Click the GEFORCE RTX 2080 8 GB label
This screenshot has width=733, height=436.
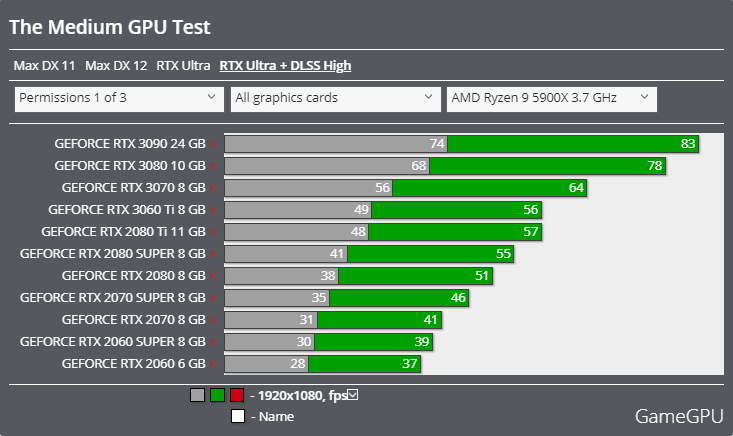tap(134, 275)
